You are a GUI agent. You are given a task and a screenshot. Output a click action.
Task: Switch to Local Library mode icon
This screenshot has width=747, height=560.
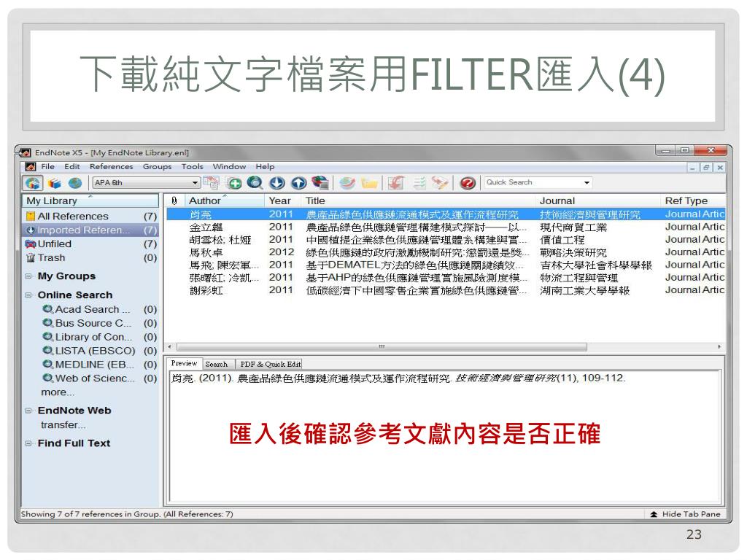[54, 183]
